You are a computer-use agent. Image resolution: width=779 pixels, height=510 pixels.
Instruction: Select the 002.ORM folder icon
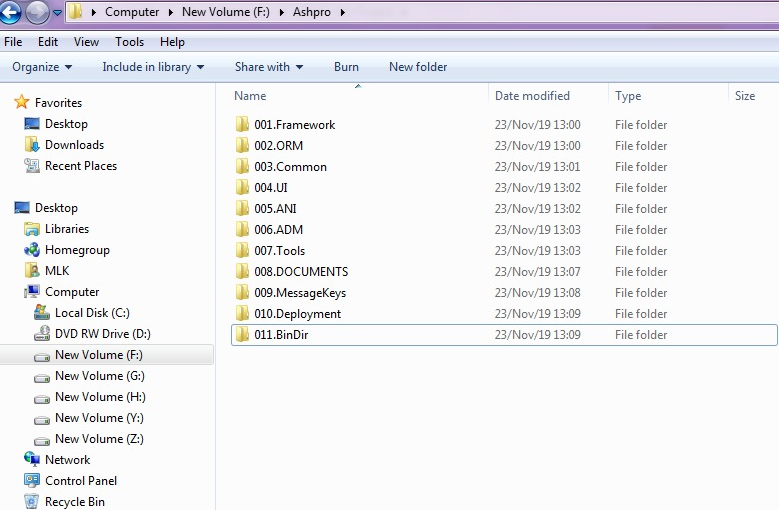(x=242, y=145)
